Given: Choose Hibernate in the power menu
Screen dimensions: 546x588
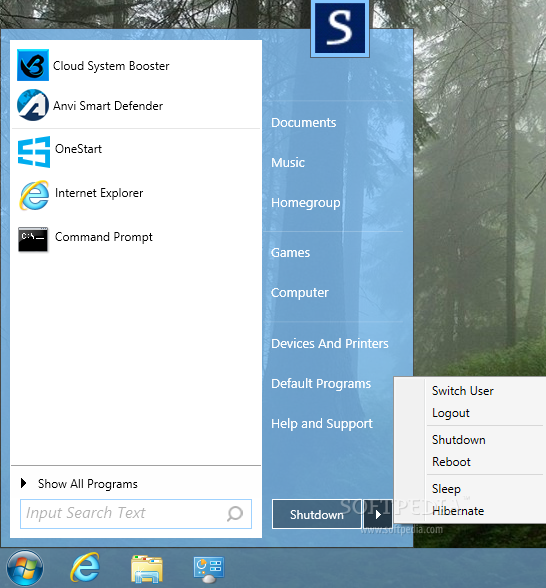Looking at the screenshot, I should coord(458,511).
